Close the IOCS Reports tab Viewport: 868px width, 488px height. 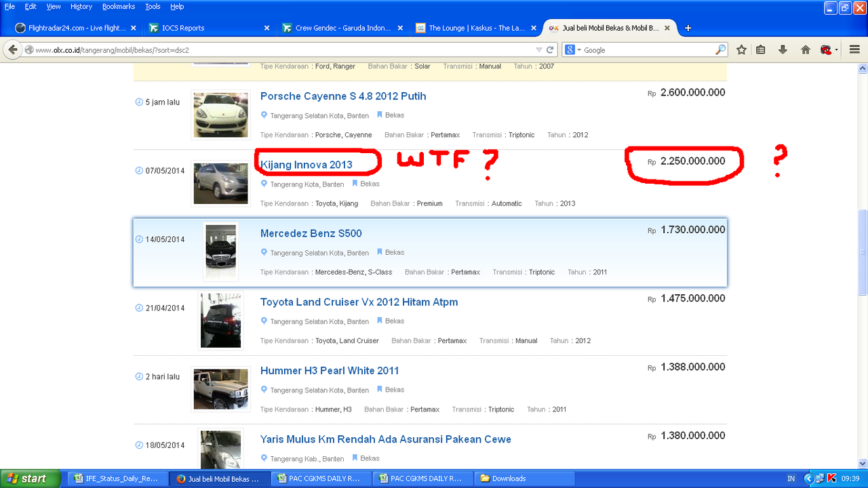tap(267, 28)
